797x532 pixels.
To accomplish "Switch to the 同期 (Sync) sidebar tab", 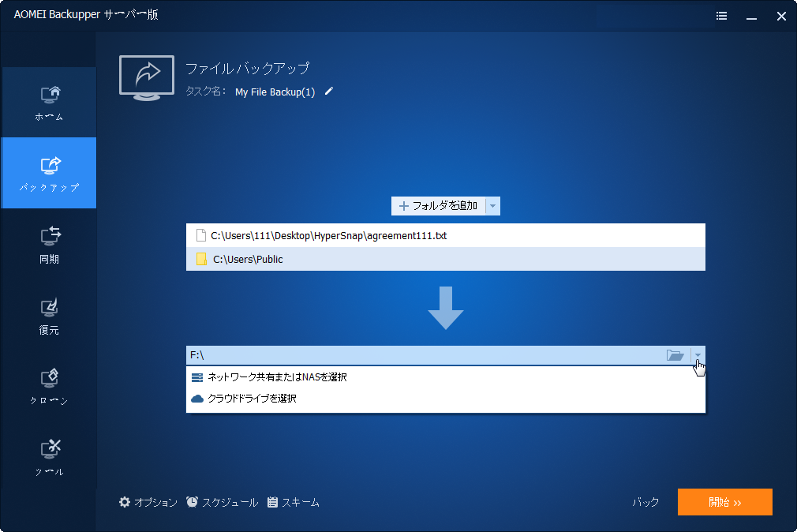I will 49,245.
